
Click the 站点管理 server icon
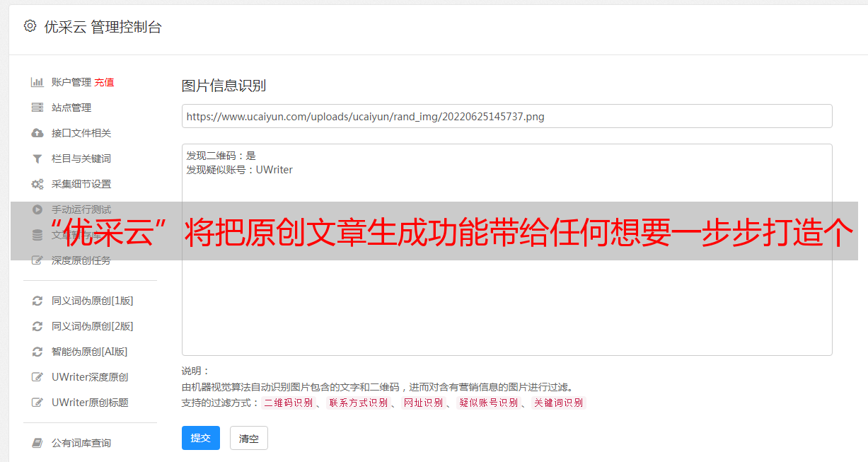(37, 108)
